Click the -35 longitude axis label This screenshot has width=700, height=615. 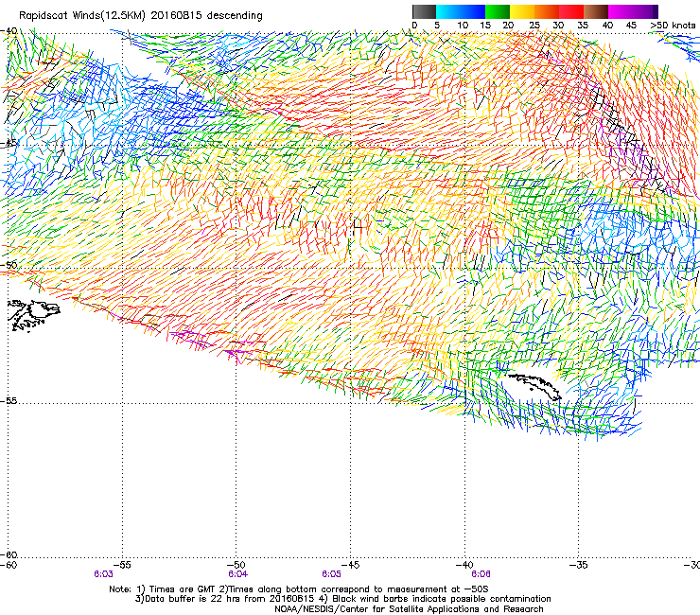coord(579,565)
